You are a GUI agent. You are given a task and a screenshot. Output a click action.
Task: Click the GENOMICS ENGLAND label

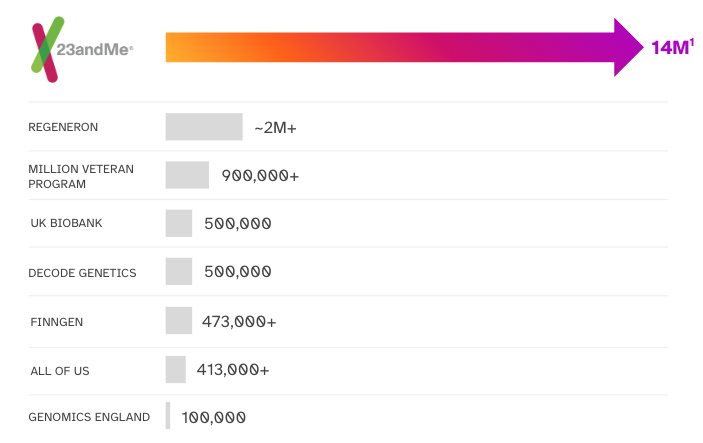pos(89,417)
